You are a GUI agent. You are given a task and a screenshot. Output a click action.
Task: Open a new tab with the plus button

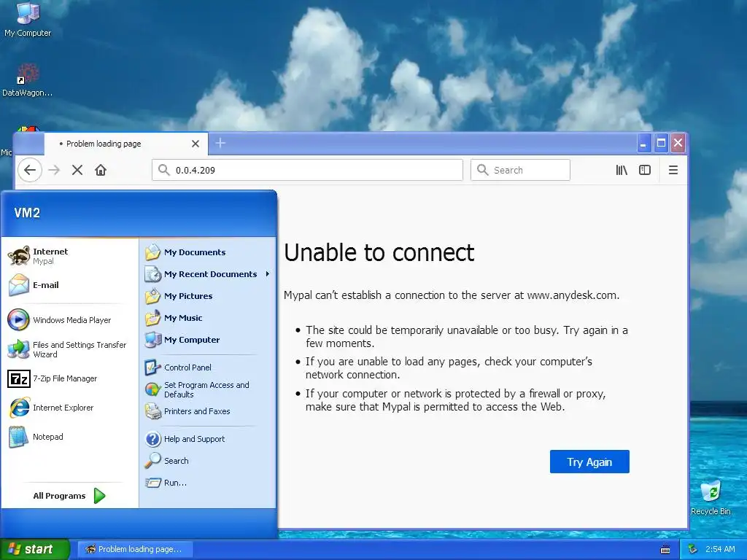click(x=220, y=143)
